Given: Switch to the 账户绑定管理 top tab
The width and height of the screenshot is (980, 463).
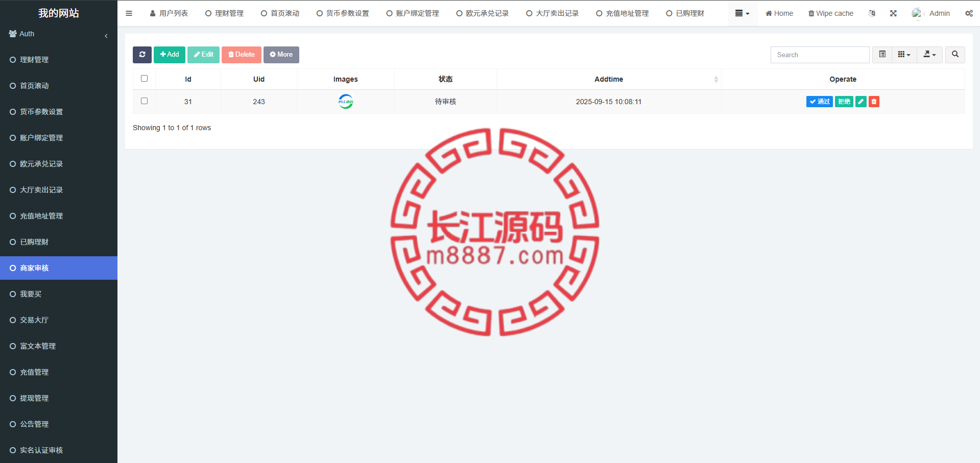Looking at the screenshot, I should tap(413, 13).
